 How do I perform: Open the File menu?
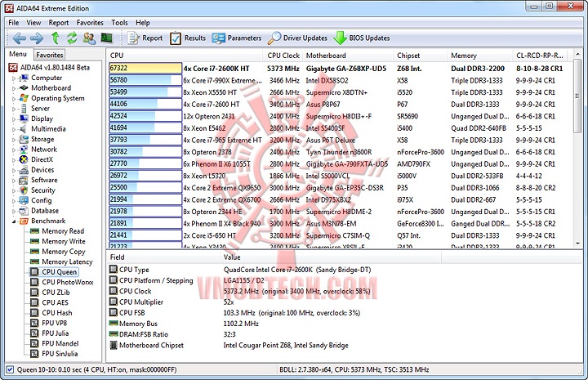point(14,23)
